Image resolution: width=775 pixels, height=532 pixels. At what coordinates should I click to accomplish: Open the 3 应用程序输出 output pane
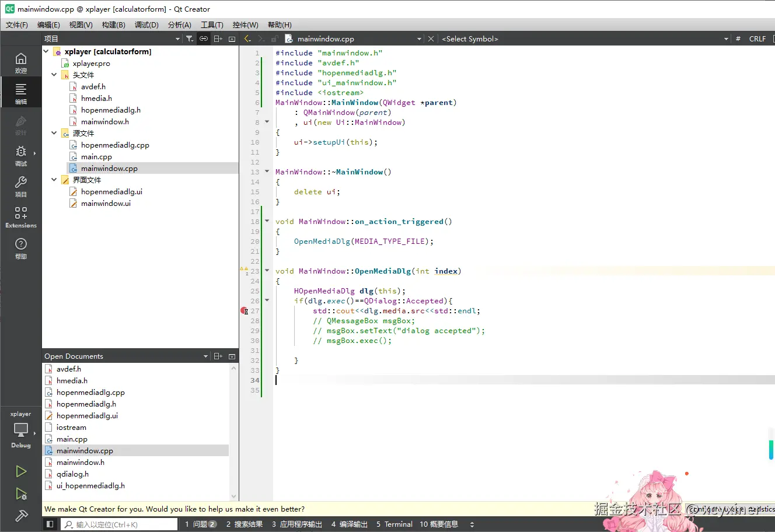[x=297, y=524]
